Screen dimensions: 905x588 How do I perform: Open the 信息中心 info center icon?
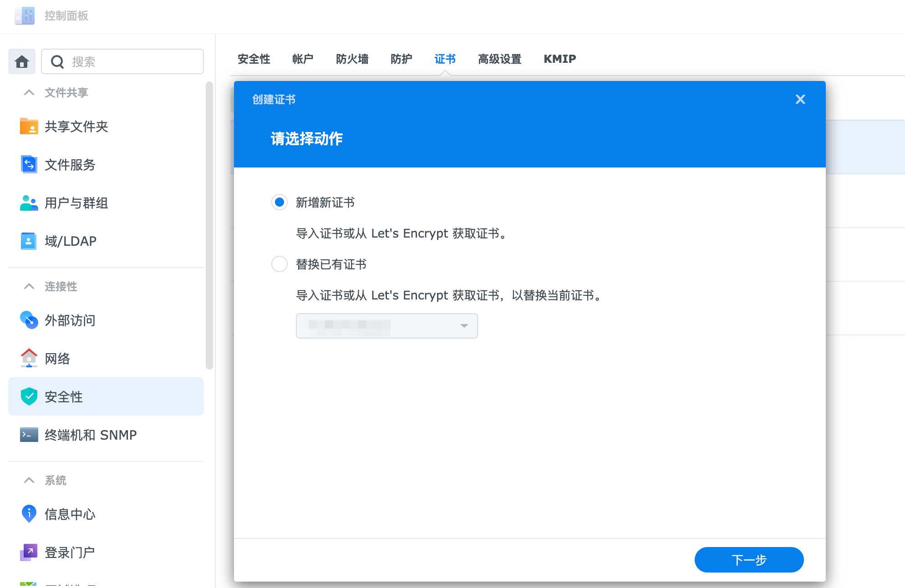pos(29,514)
